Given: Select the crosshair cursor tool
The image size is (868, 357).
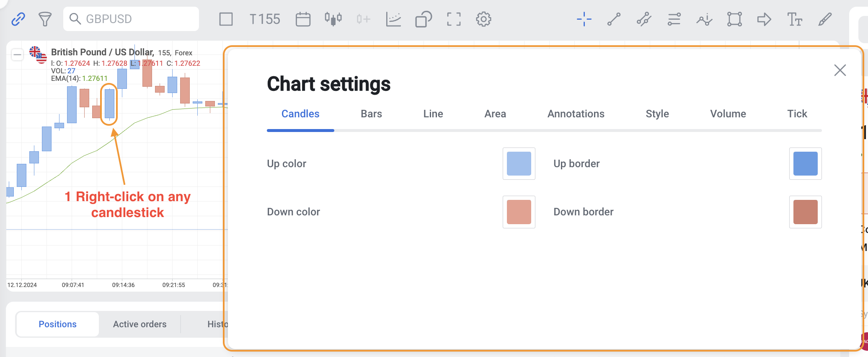Looking at the screenshot, I should (x=584, y=19).
